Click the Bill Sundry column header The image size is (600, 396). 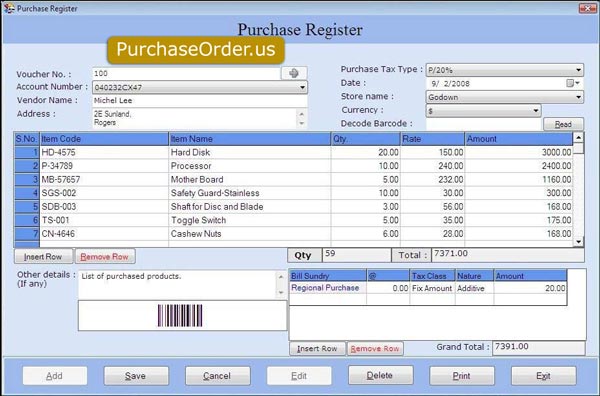pyautogui.click(x=328, y=276)
